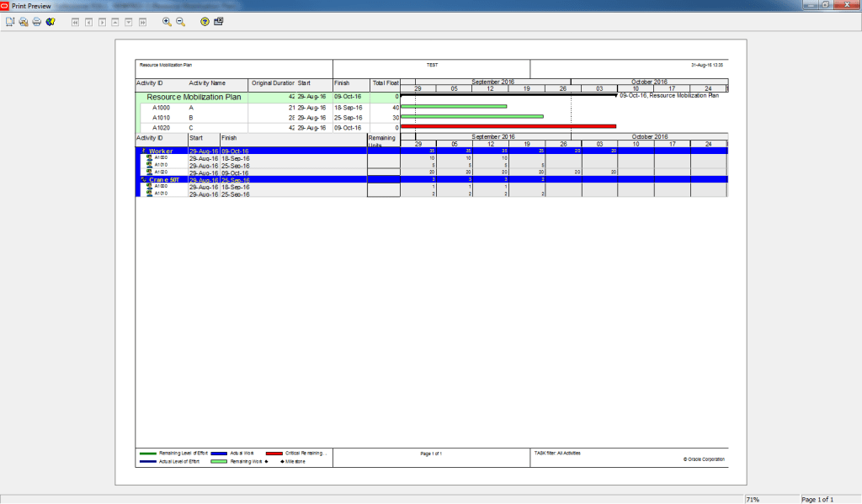Zoom in on the preview
The height and width of the screenshot is (504, 862).
click(165, 23)
